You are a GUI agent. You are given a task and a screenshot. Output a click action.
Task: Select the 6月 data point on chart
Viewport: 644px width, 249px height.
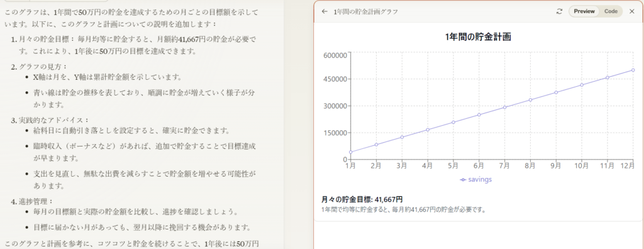pos(479,114)
